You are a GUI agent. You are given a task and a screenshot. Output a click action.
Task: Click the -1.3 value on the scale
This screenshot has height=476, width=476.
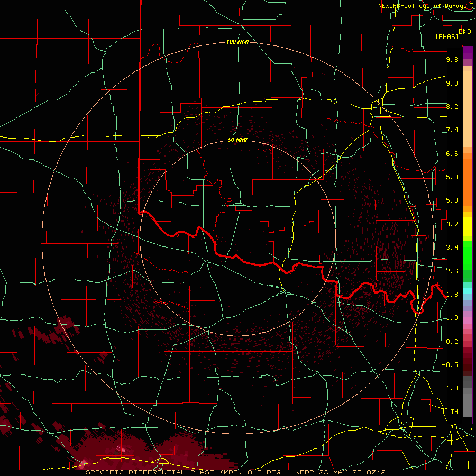click(x=450, y=388)
